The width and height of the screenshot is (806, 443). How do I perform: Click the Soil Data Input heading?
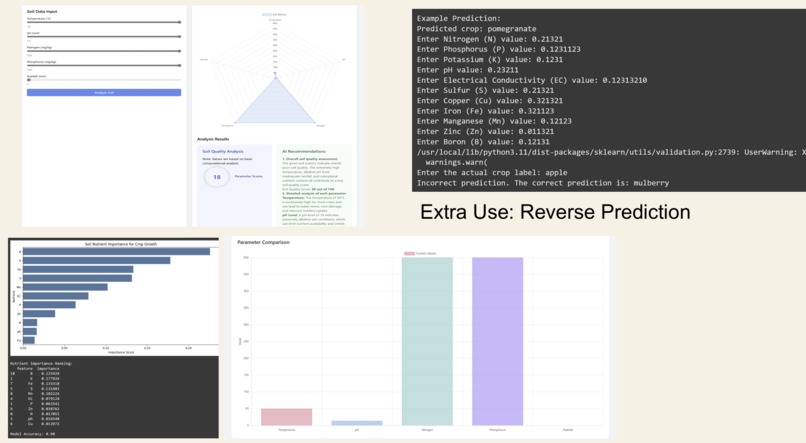point(42,11)
